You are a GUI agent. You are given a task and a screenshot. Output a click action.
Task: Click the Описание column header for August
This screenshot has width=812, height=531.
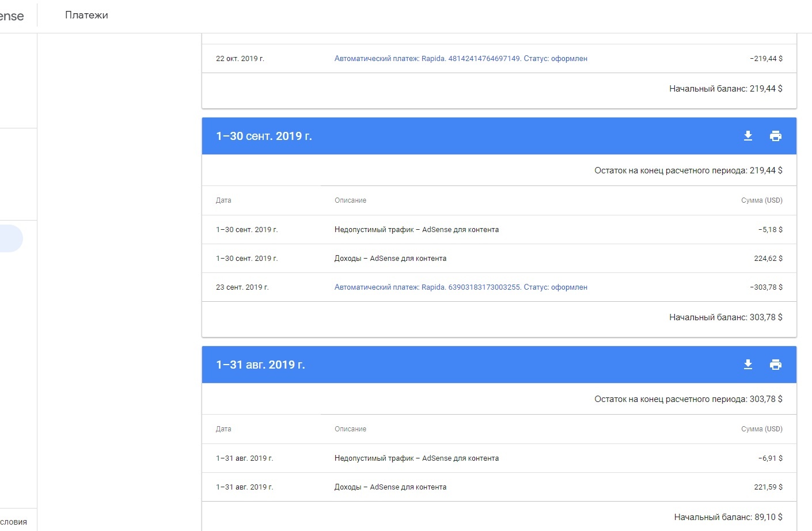pos(350,429)
